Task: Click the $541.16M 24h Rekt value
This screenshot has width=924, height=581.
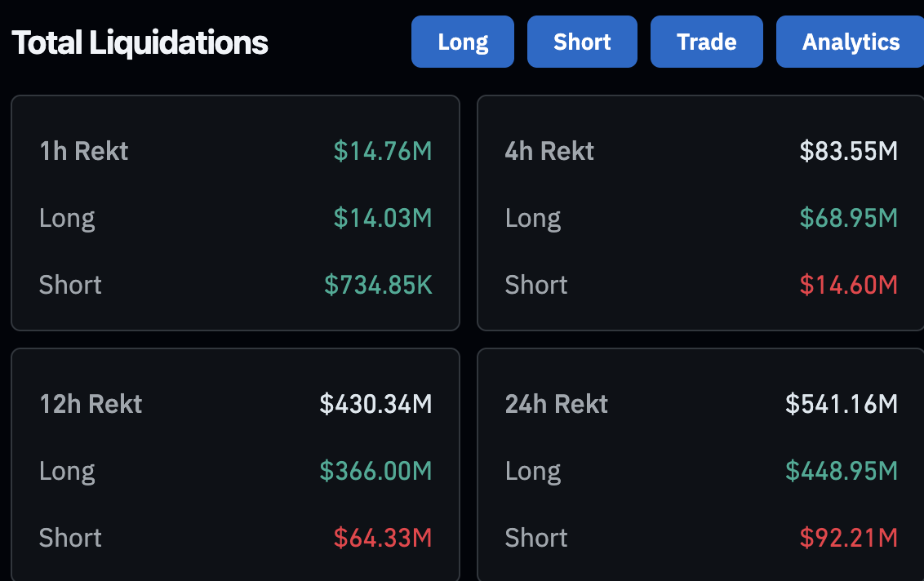Action: (842, 404)
